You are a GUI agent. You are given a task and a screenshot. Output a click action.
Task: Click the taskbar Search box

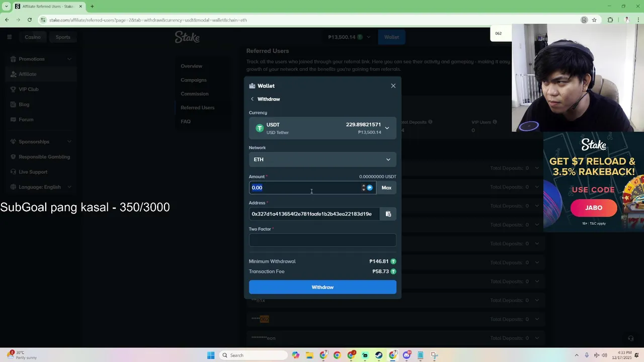[255, 355]
